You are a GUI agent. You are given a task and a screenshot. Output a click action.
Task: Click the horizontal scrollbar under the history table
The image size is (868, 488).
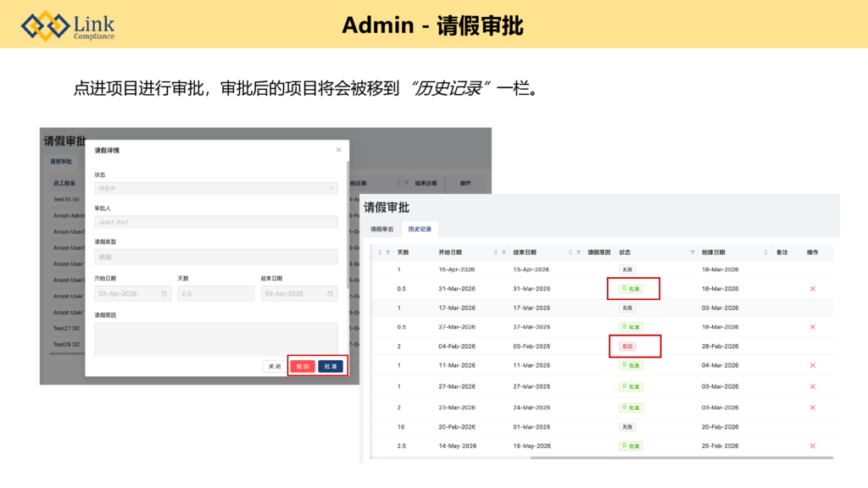pyautogui.click(x=678, y=457)
